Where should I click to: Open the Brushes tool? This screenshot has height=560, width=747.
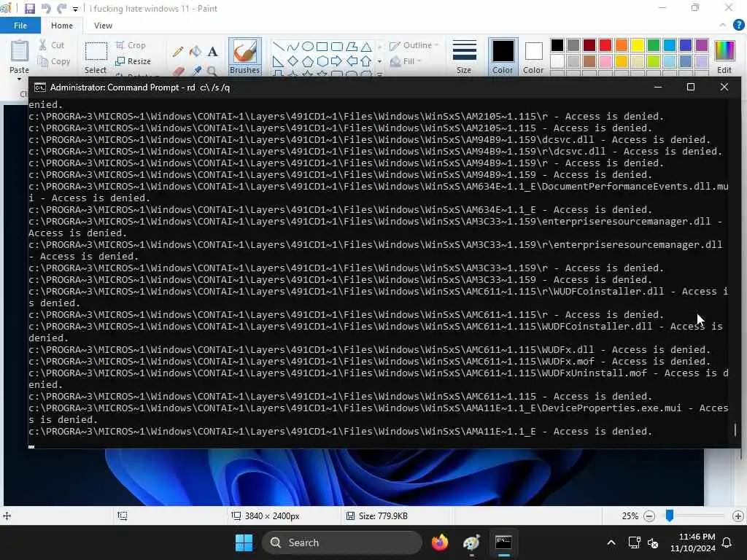pyautogui.click(x=245, y=57)
